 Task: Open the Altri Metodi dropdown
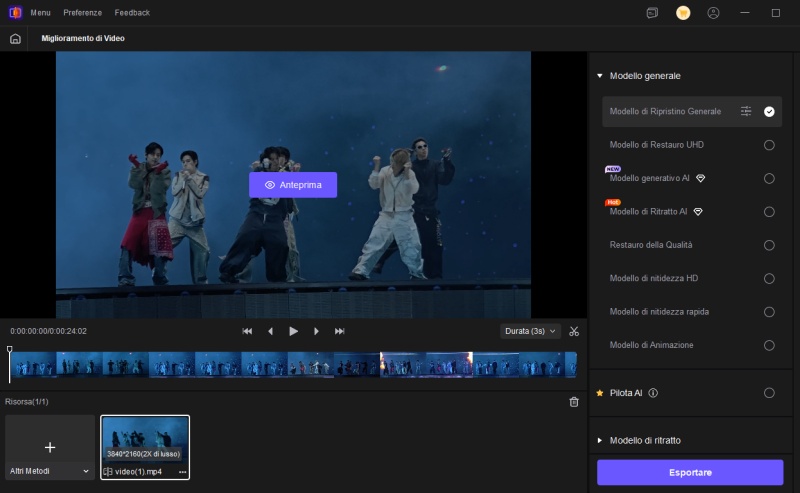tap(49, 471)
